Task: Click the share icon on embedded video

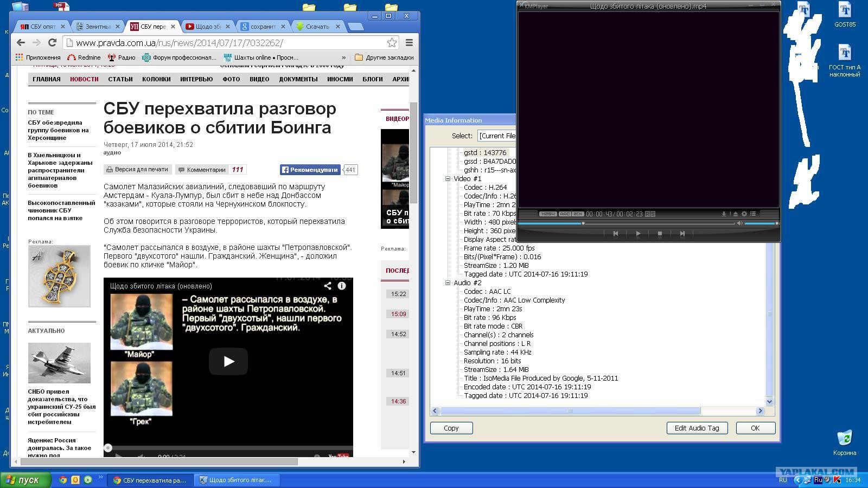Action: point(328,286)
